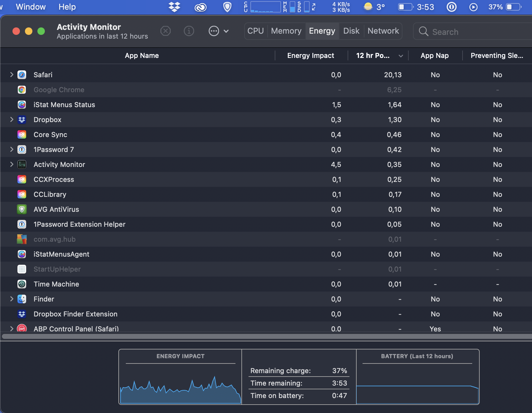This screenshot has width=532, height=413.
Task: Switch to the CPU tab
Action: click(x=255, y=31)
